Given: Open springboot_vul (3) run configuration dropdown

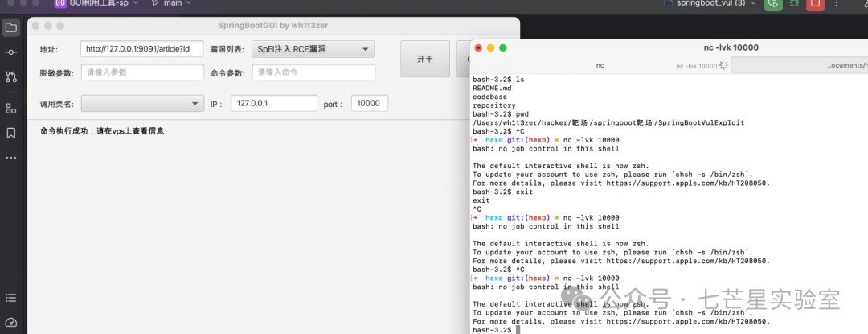Looking at the screenshot, I should (709, 2).
